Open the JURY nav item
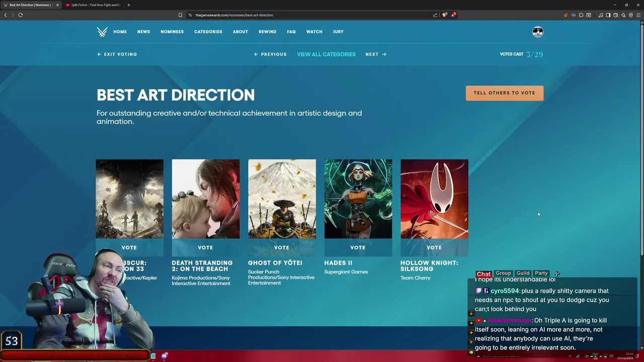644x362 pixels. 338,32
